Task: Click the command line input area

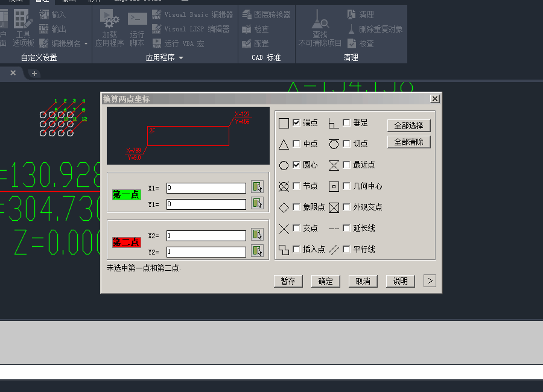Action: (271, 372)
